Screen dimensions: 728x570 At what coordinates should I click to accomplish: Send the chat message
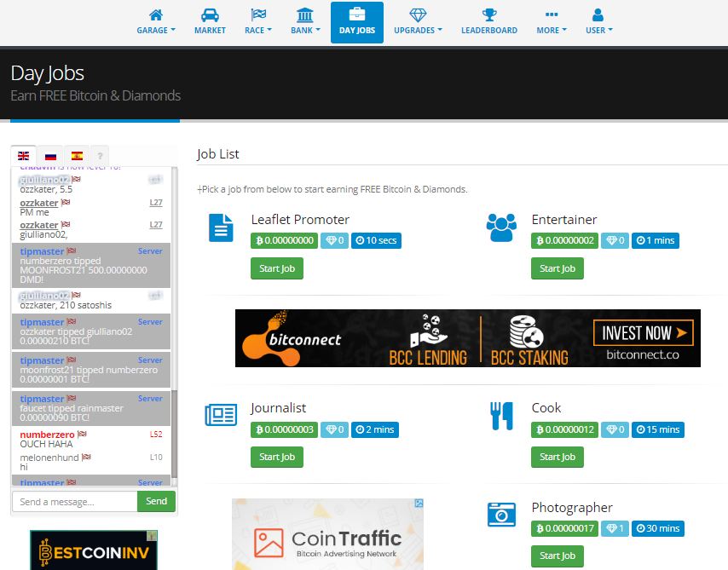point(157,501)
